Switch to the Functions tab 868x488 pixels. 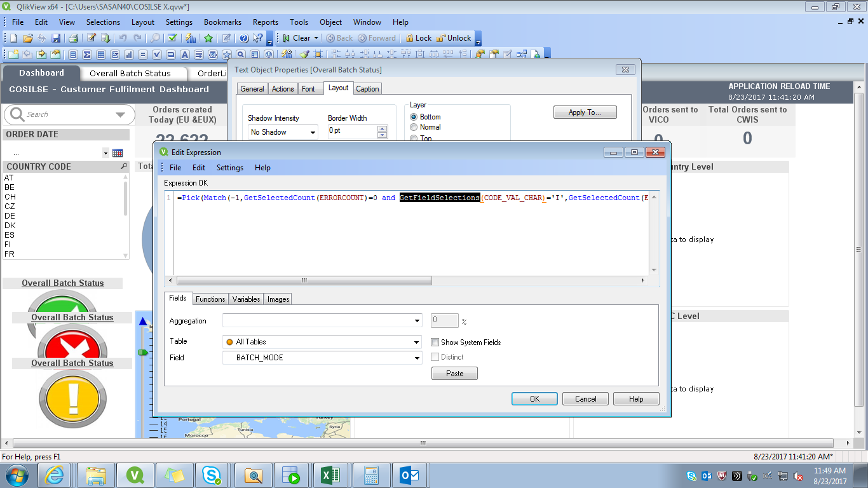[x=210, y=299]
